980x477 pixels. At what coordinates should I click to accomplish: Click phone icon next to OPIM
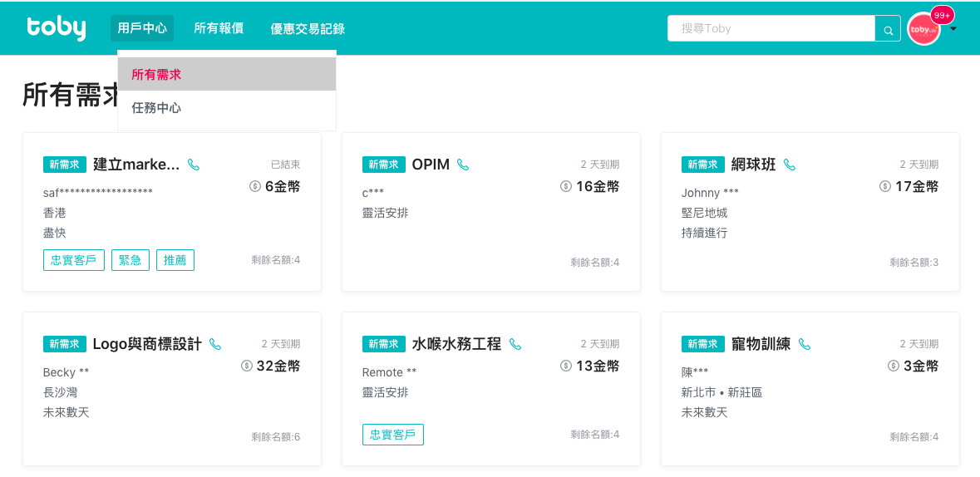[x=462, y=165]
